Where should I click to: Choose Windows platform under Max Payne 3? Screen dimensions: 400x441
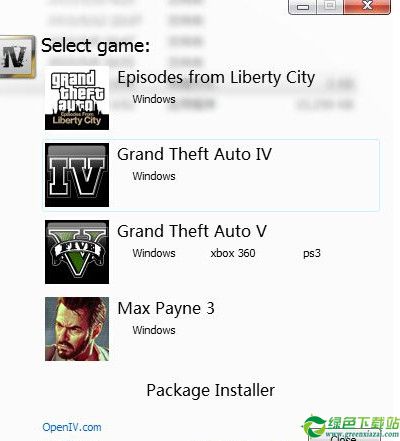coord(154,330)
